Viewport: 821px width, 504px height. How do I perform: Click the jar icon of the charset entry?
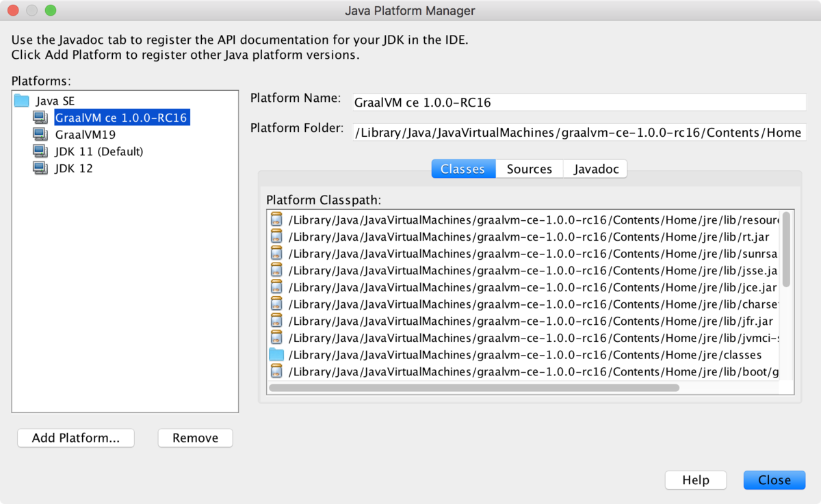pyautogui.click(x=276, y=304)
